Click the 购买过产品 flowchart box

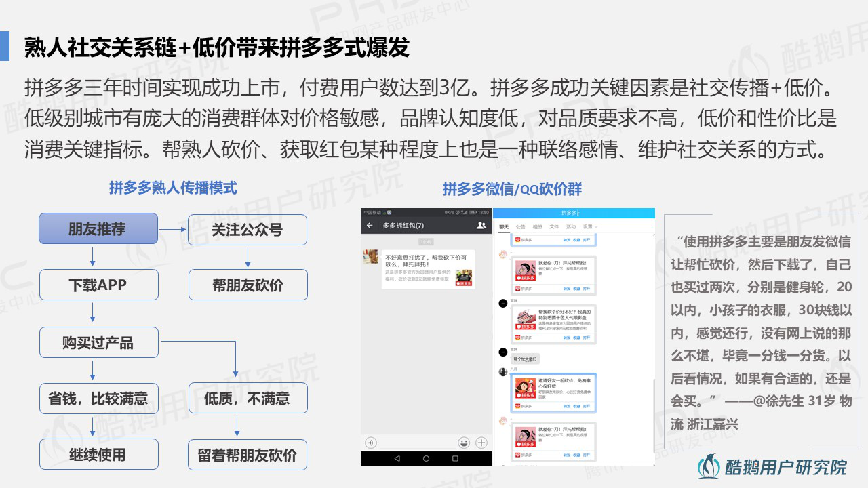pyautogui.click(x=98, y=342)
